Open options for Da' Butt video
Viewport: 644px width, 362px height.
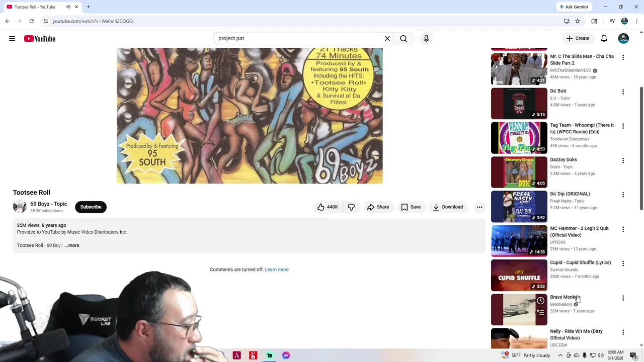point(623,92)
